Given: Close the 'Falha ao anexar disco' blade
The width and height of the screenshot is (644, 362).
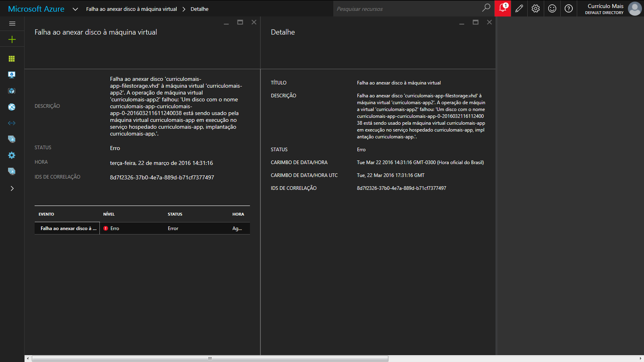Looking at the screenshot, I should point(254,22).
